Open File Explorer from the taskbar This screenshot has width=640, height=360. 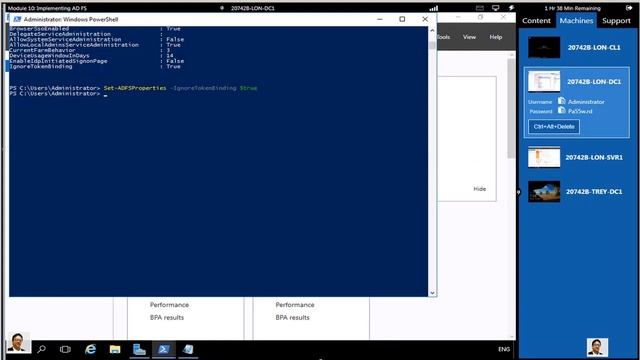(115, 349)
